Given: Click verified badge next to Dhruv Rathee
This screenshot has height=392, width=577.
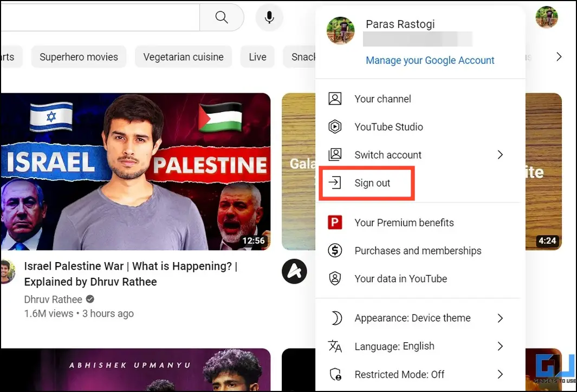Looking at the screenshot, I should pos(90,299).
